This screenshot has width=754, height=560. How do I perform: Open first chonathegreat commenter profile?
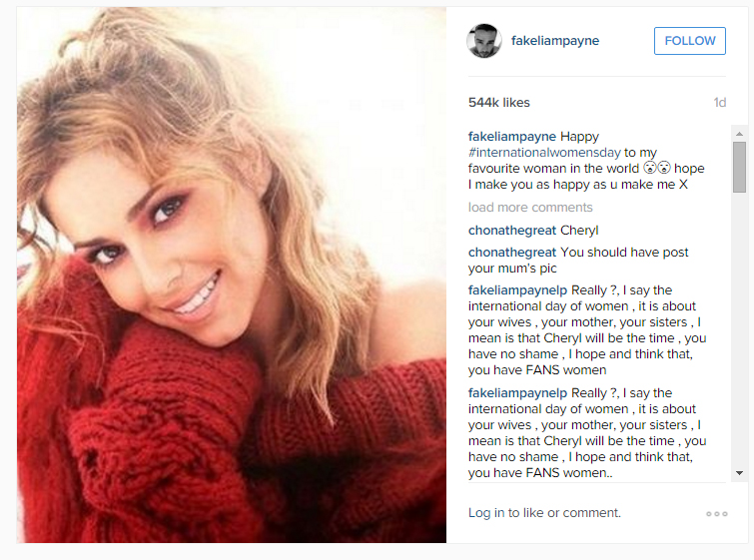512,231
